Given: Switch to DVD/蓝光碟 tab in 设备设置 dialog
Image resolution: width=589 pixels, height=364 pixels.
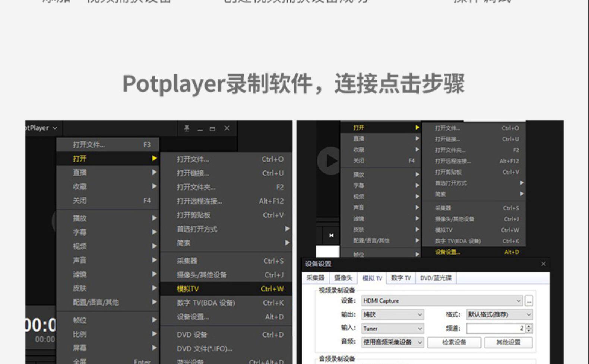Looking at the screenshot, I should pyautogui.click(x=436, y=278).
